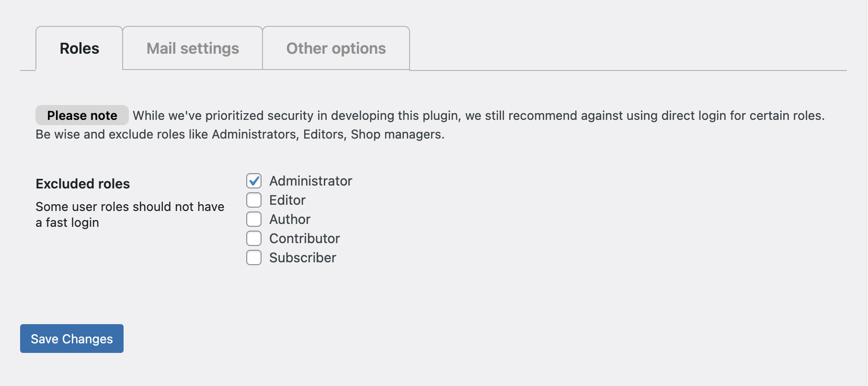Click the 'Editor' label text
The image size is (868, 386).
click(287, 200)
